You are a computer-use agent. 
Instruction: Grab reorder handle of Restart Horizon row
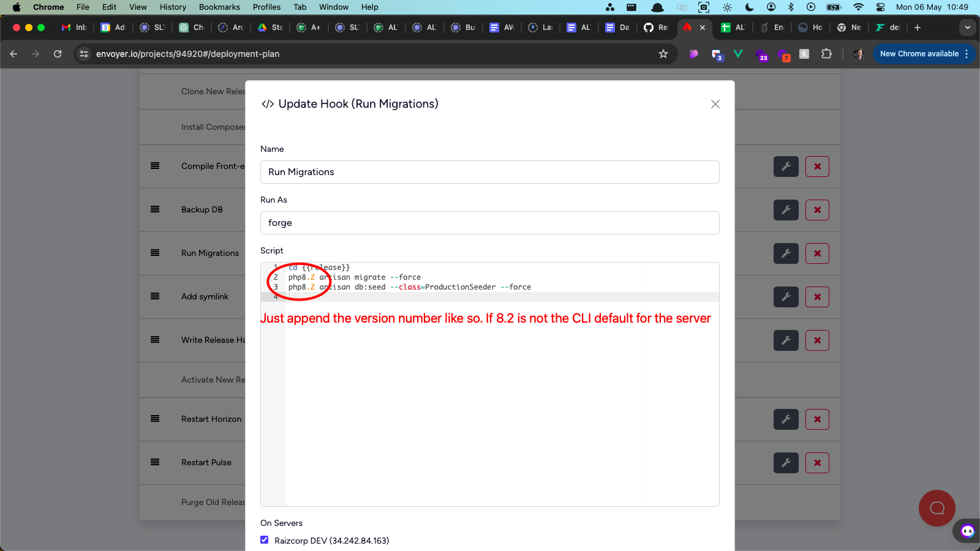point(155,419)
